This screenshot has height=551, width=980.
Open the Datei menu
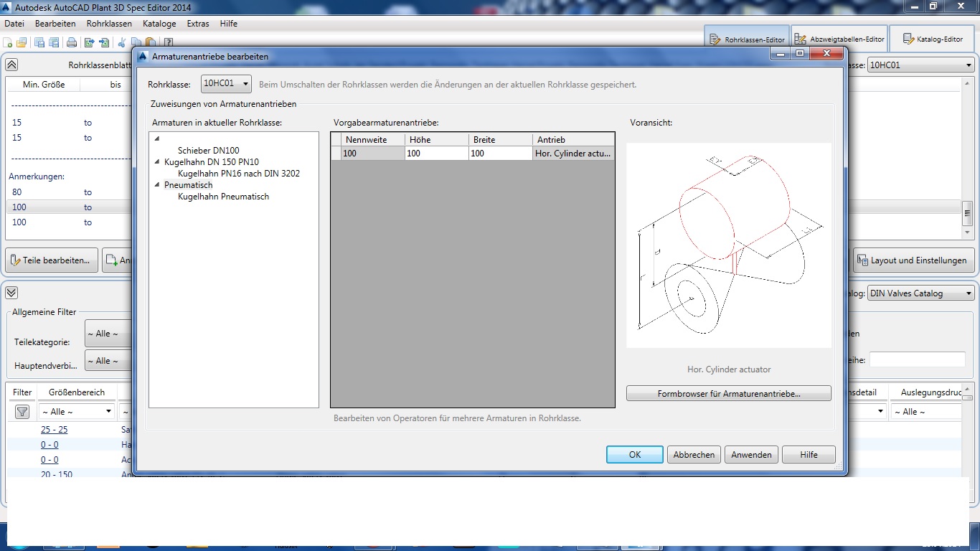point(14,24)
